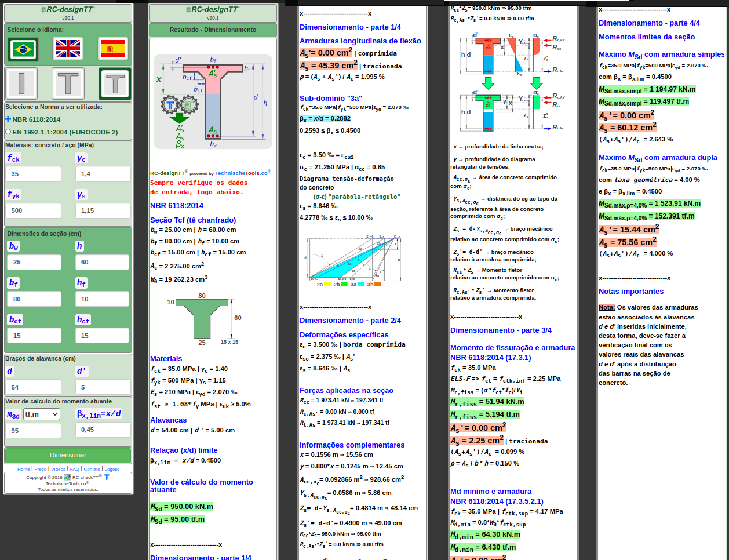Select the Brazilian flag for Portuguese
729x560 pixels.
[x=23, y=49]
